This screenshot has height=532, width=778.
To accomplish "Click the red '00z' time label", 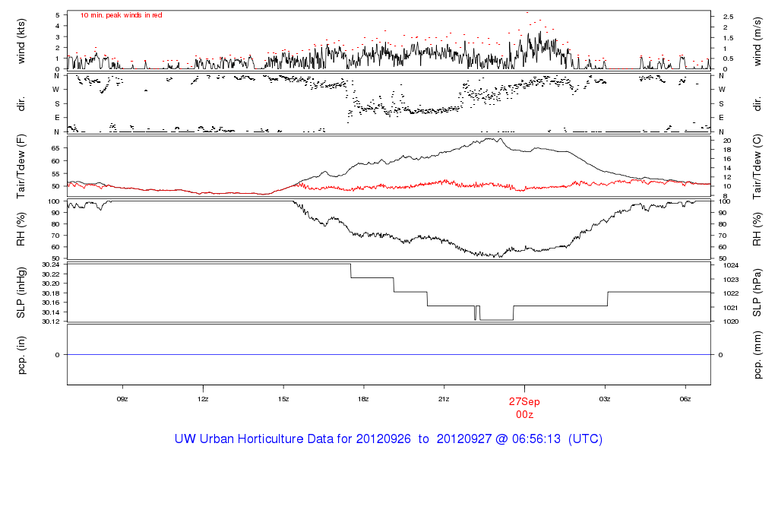I will [524, 414].
